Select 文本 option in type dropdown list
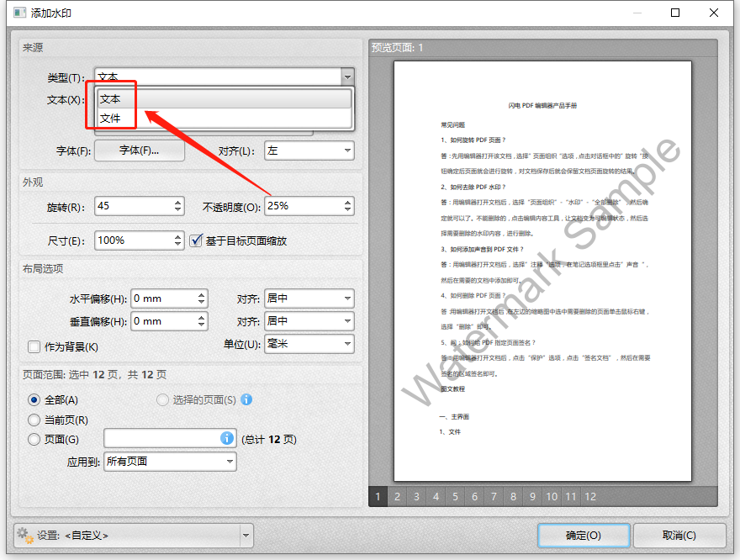This screenshot has width=740, height=560. [225, 99]
